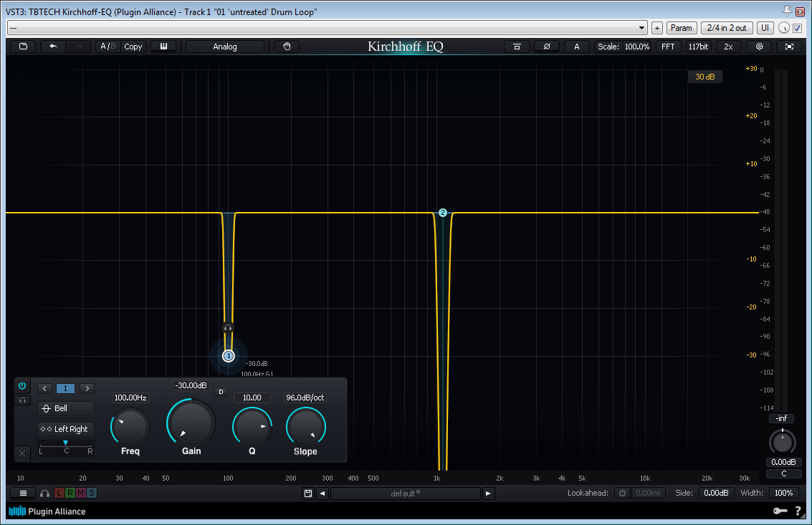Toggle the Lookahead power button

623,493
